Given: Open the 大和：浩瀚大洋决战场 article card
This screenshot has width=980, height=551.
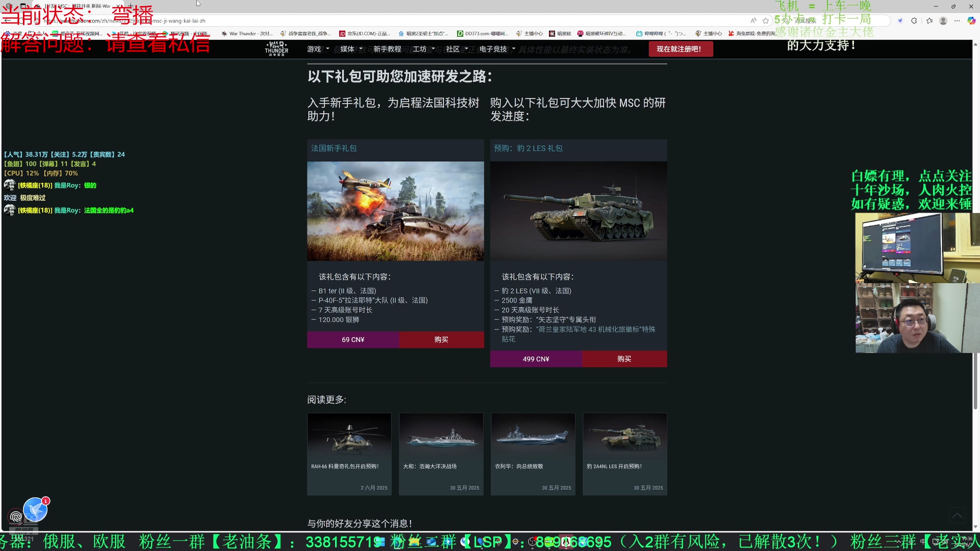Looking at the screenshot, I should pos(441,454).
